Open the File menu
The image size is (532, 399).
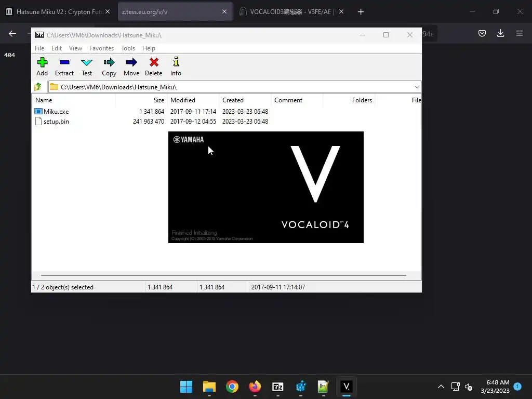coord(39,48)
